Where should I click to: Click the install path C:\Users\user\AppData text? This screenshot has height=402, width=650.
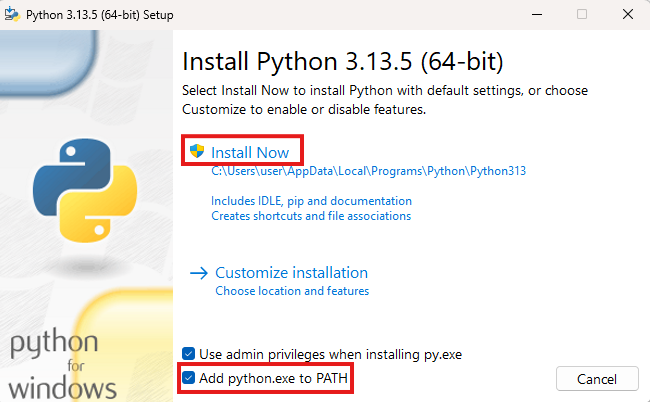click(x=369, y=171)
